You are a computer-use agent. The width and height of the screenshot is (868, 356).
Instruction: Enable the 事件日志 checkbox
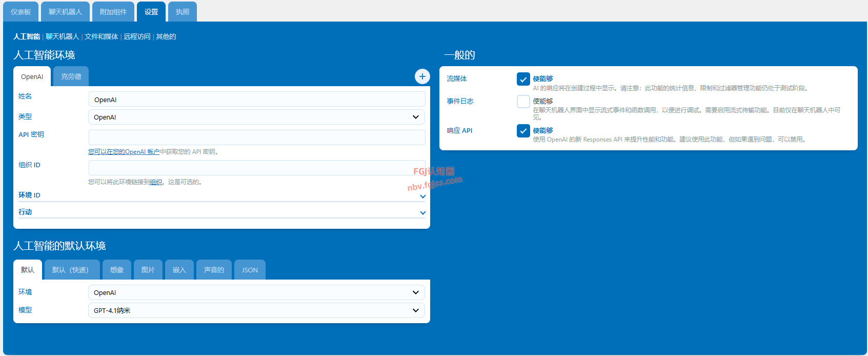click(523, 102)
